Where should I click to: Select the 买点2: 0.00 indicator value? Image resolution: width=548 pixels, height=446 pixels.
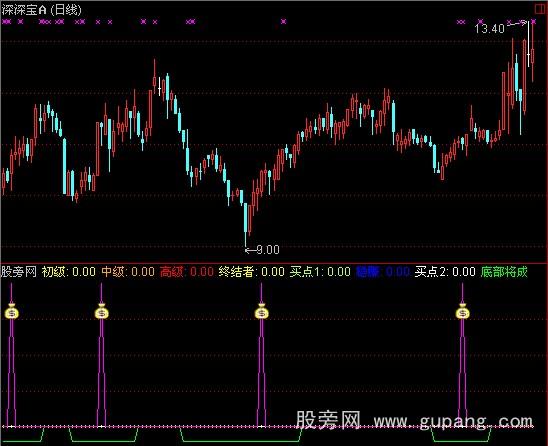[x=445, y=272]
